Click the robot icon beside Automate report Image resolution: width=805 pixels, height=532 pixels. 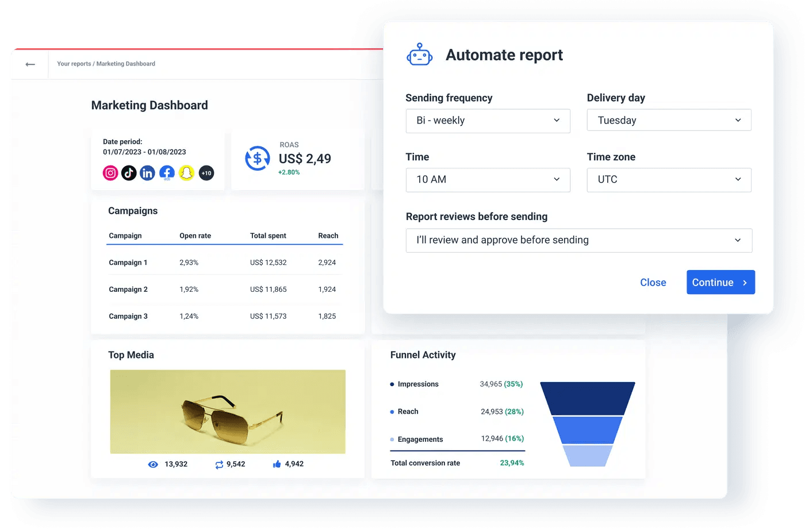point(419,55)
